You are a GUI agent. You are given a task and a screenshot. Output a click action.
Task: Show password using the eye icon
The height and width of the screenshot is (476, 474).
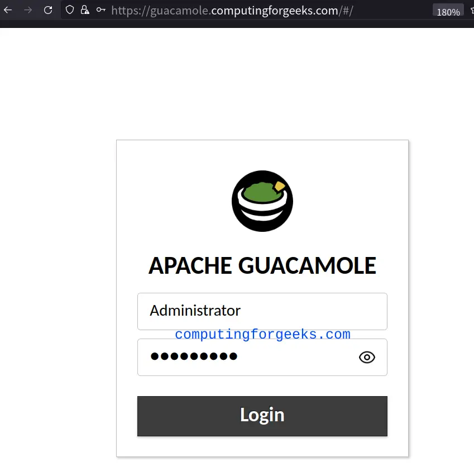click(x=367, y=358)
